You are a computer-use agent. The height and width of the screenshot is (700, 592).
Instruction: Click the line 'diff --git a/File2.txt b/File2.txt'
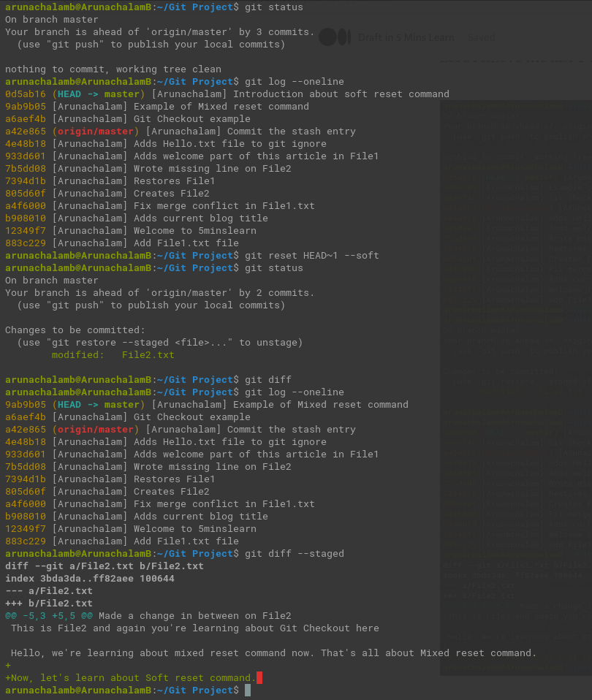(x=105, y=566)
